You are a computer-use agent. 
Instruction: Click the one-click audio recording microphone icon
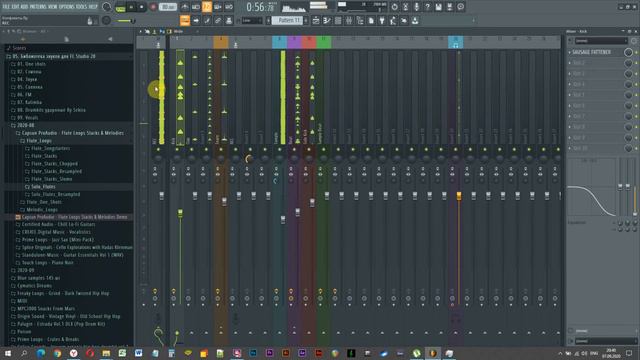pos(416,7)
